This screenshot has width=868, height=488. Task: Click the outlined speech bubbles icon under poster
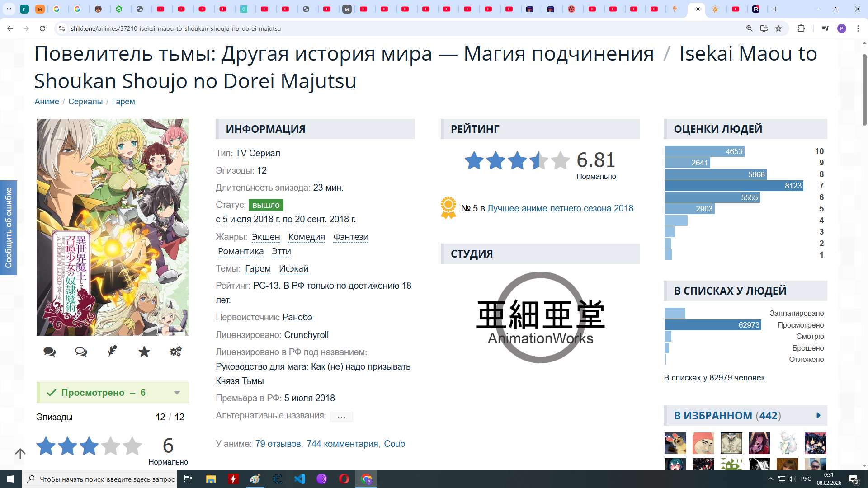pos(81,352)
